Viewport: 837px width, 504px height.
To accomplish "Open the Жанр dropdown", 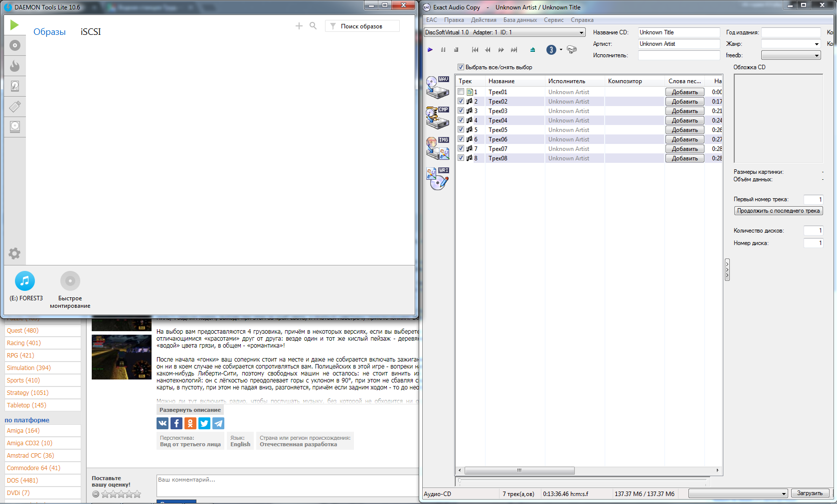I will [x=791, y=44].
